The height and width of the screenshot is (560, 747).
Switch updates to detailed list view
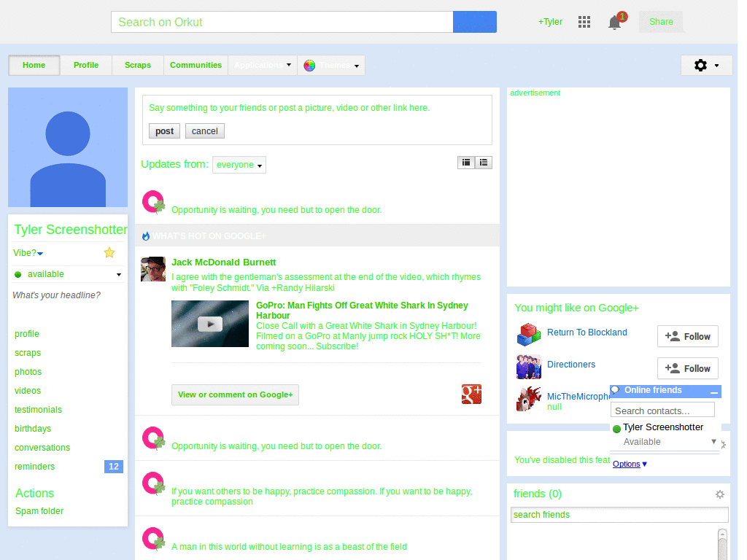484,163
